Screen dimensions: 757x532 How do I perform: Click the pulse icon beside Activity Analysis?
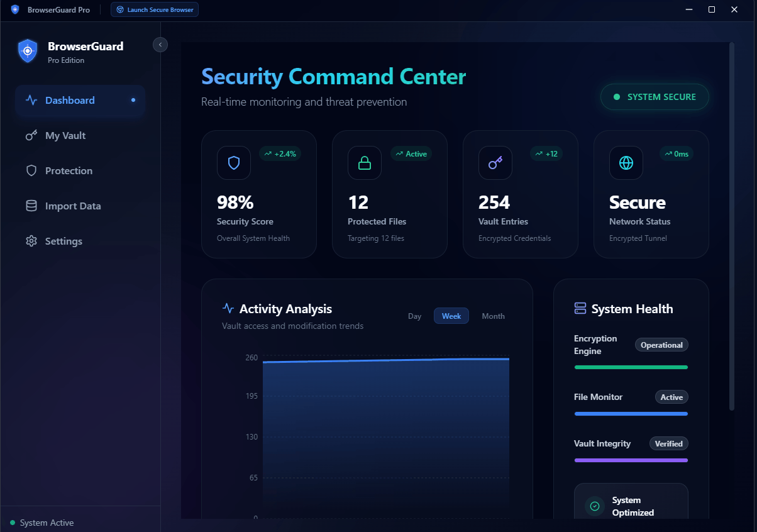click(x=228, y=308)
